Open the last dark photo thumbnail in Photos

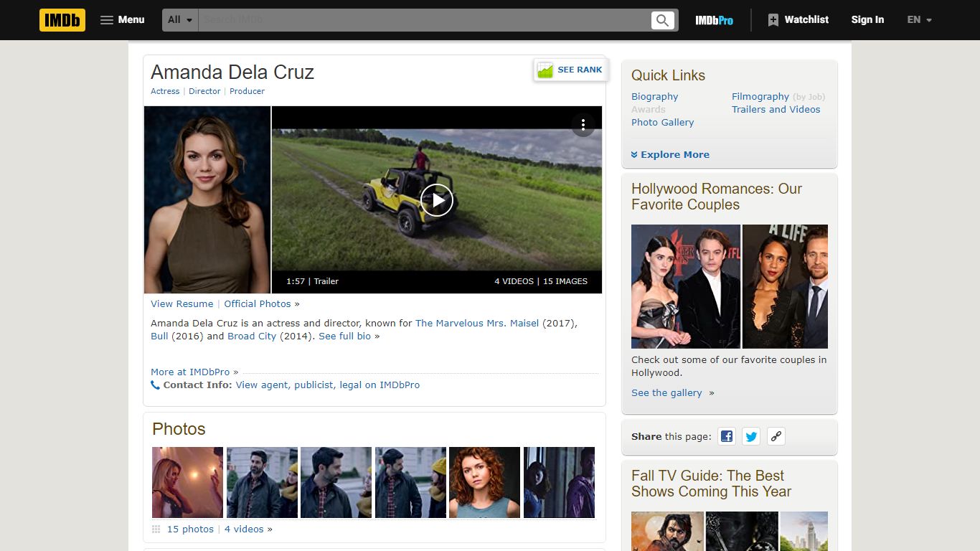click(x=559, y=482)
